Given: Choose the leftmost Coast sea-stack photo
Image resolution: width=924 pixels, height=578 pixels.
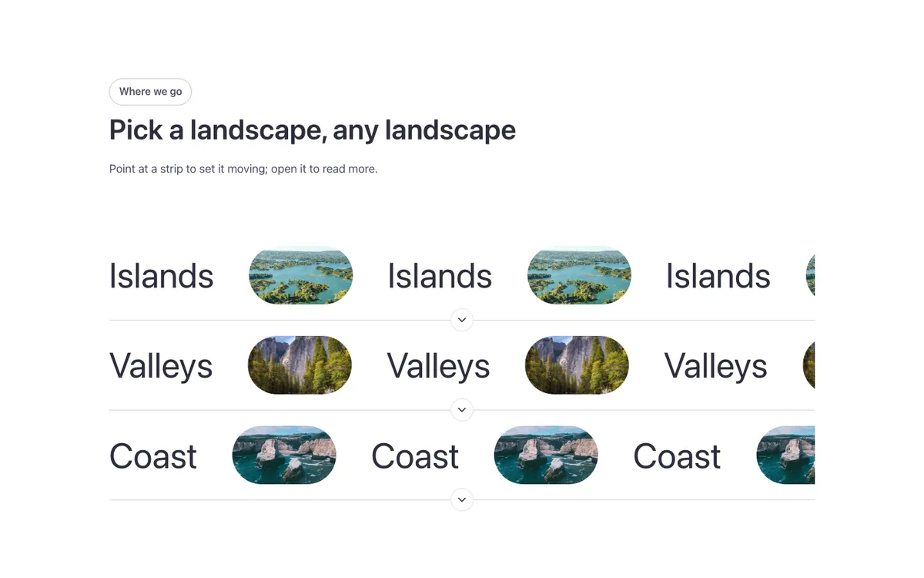Looking at the screenshot, I should coord(284,455).
